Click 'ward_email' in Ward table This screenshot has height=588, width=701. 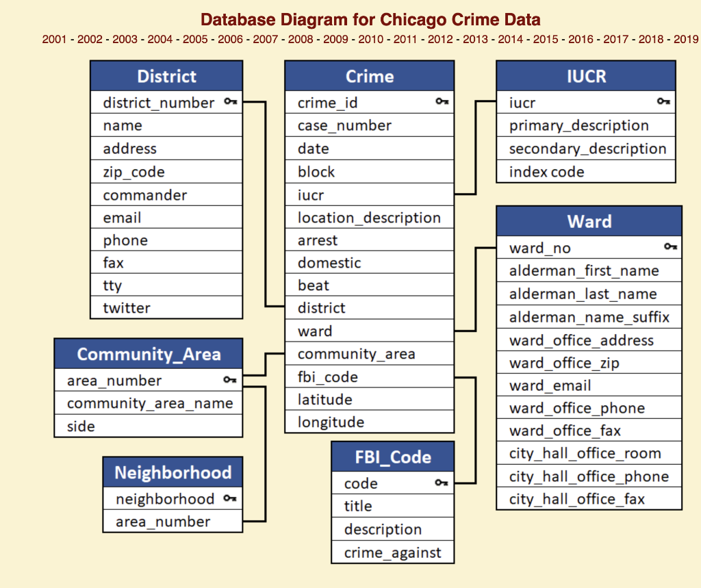(589, 385)
